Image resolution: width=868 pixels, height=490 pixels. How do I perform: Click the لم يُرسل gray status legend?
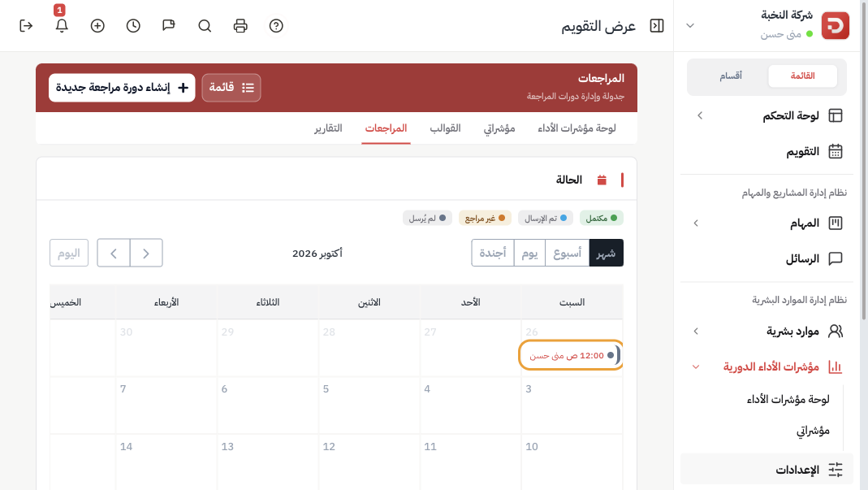click(x=427, y=218)
